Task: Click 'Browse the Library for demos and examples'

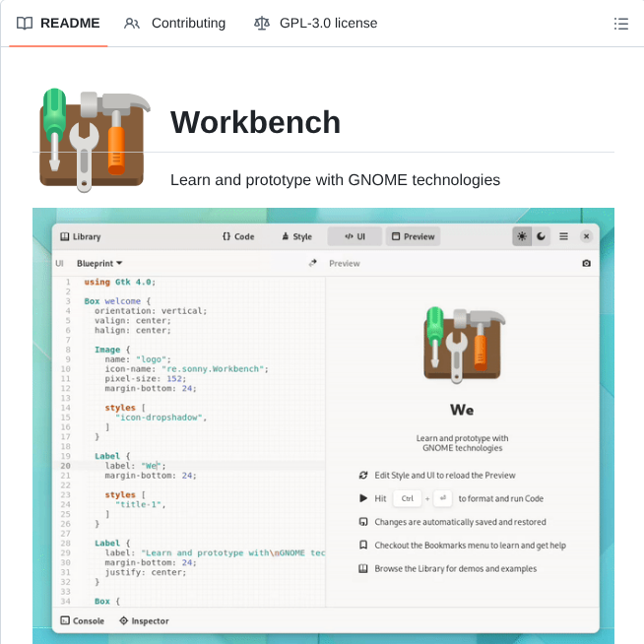Action: tap(456, 568)
